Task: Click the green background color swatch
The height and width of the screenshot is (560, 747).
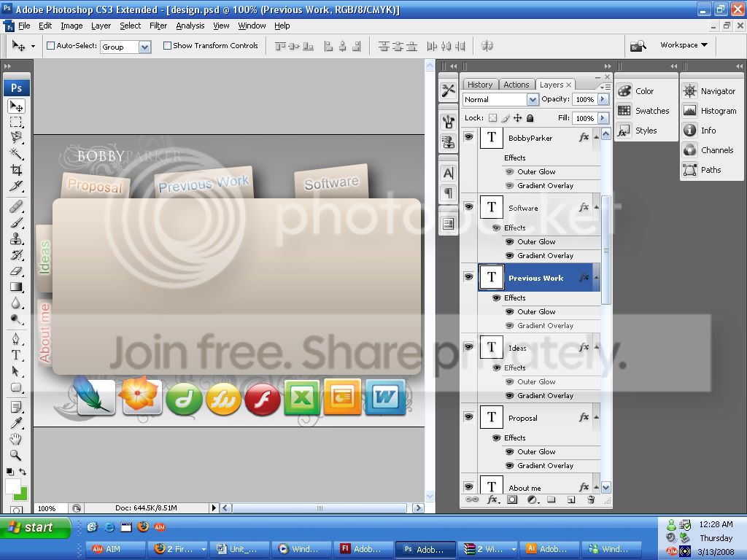Action: (x=23, y=495)
